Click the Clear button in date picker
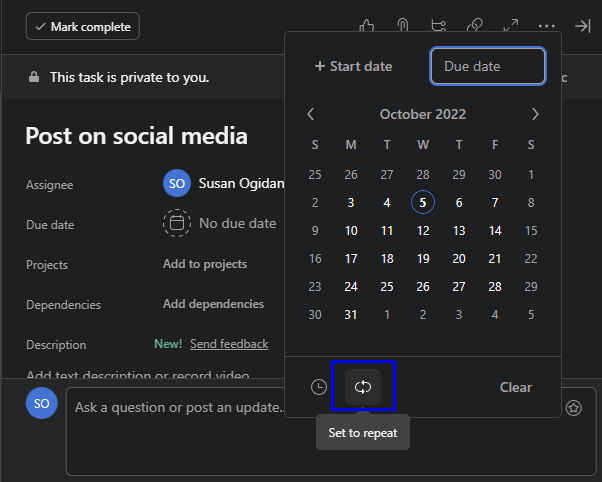The width and height of the screenshot is (602, 482). coord(516,387)
